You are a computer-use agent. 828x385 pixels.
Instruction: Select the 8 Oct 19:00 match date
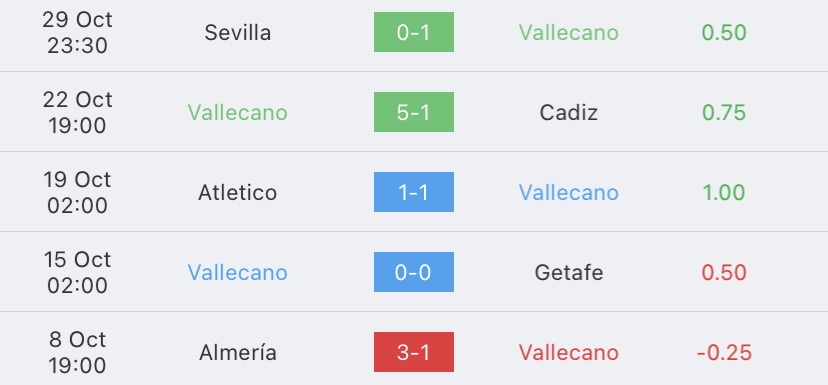coord(78,352)
